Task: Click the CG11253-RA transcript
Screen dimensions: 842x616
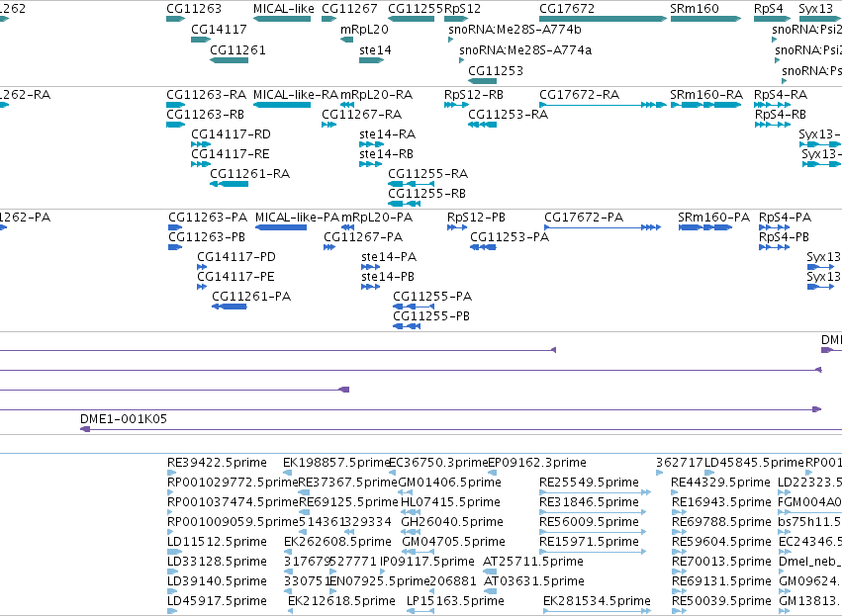Action: (x=482, y=125)
